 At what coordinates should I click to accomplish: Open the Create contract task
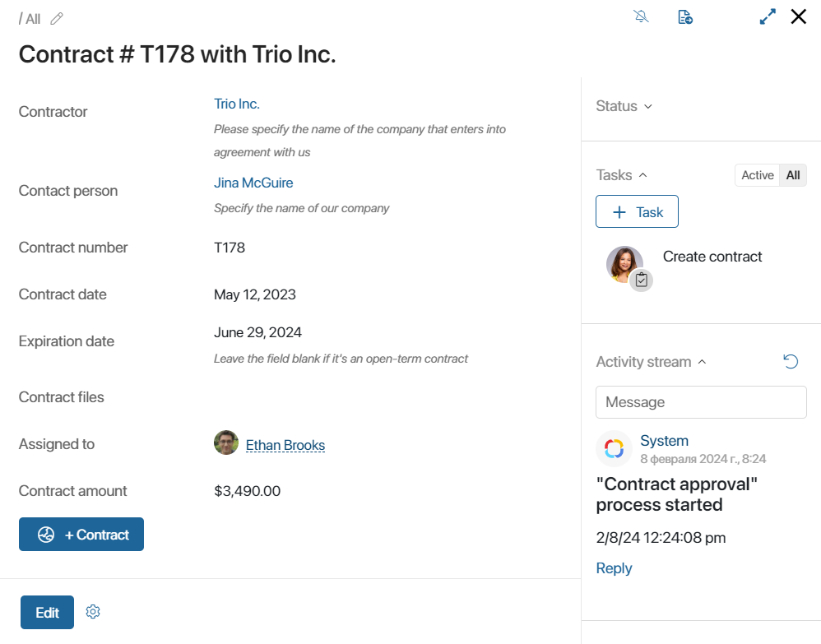pyautogui.click(x=712, y=257)
